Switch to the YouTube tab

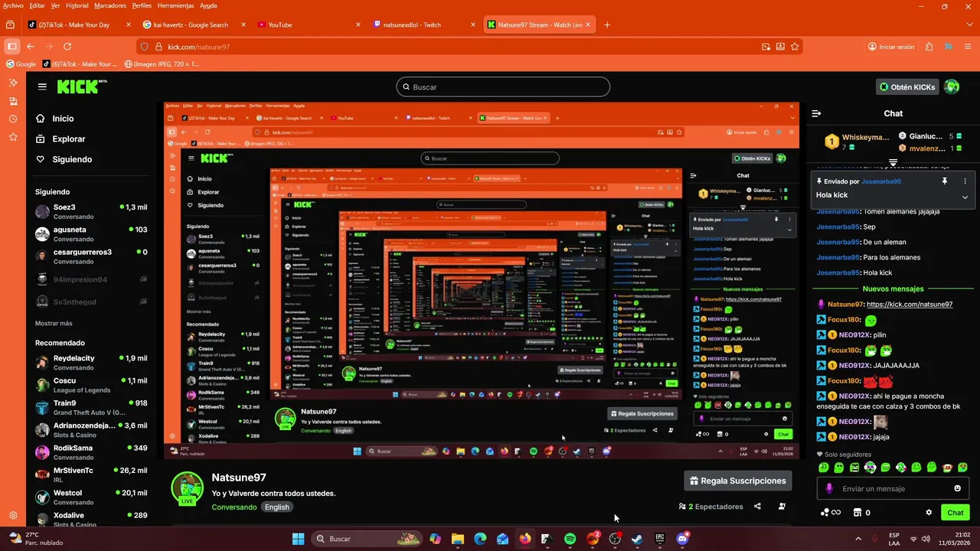point(308,24)
